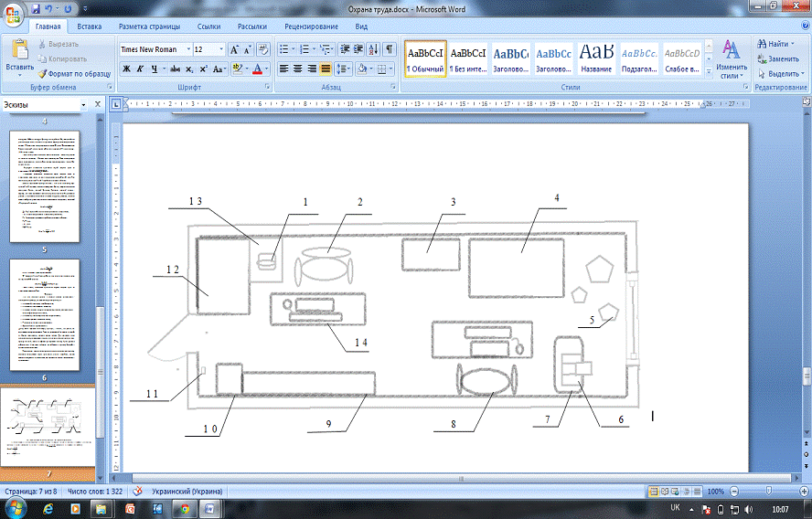Open the font size dropdown
812x519 pixels.
(x=220, y=49)
